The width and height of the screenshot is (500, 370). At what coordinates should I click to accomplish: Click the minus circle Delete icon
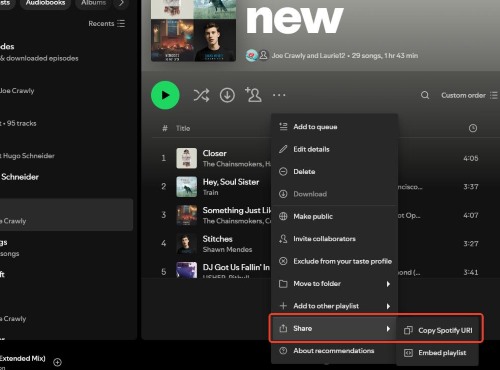[283, 171]
